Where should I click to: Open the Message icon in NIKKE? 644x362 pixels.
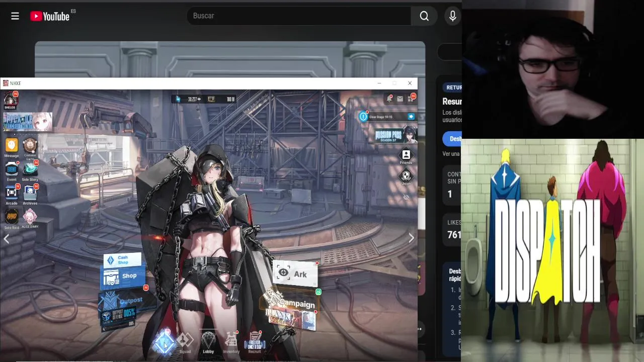point(12,148)
